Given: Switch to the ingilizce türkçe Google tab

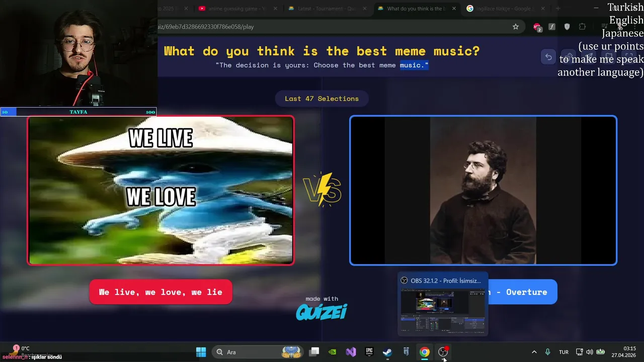Looking at the screenshot, I should (x=505, y=9).
